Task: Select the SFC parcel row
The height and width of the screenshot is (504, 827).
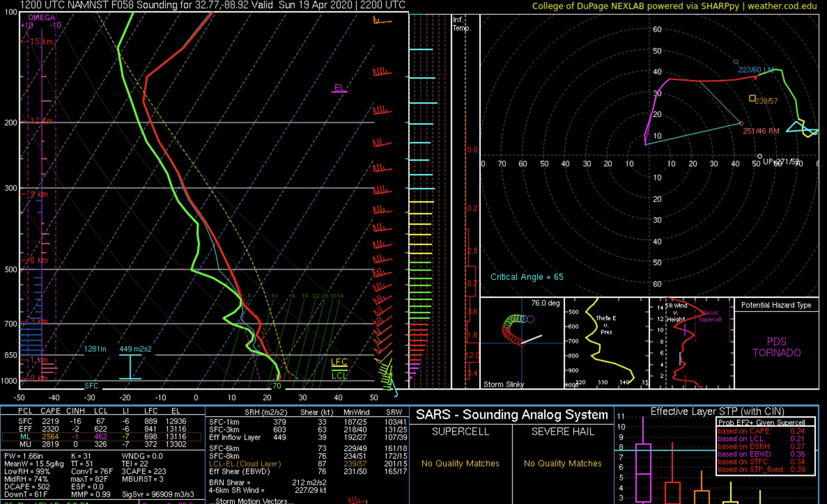Action: pos(101,422)
